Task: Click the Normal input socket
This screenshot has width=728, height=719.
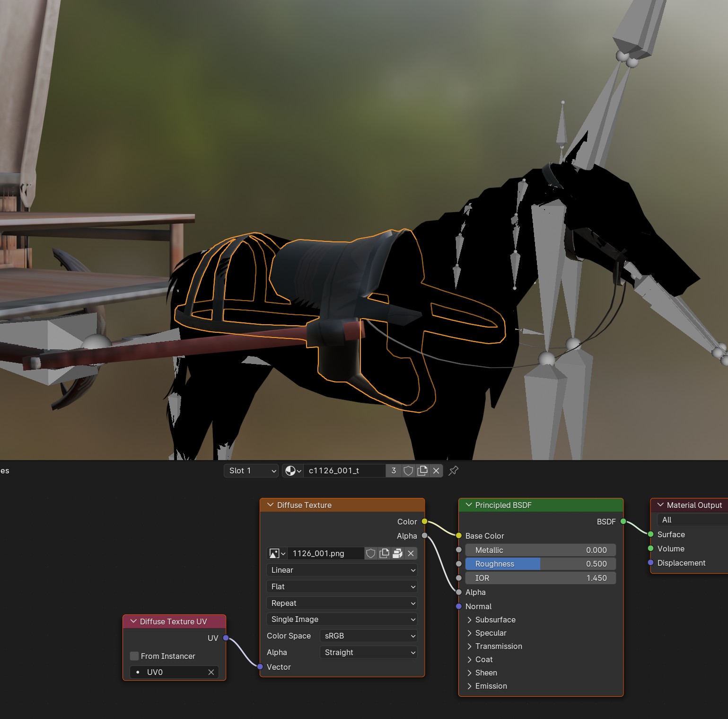Action: pos(458,606)
